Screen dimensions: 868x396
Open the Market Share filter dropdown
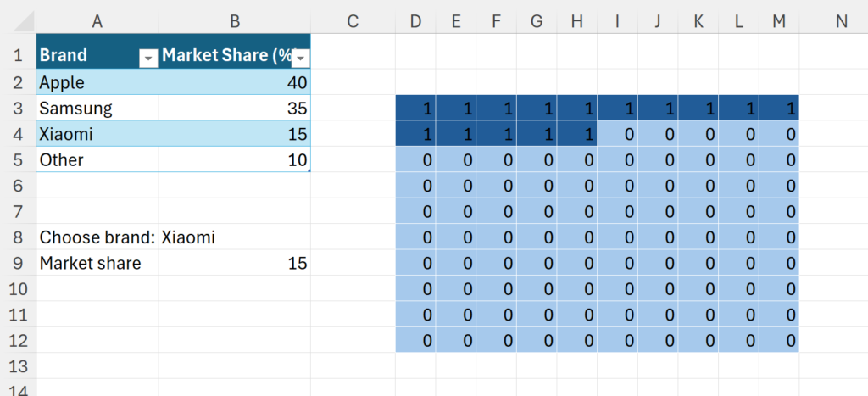[300, 57]
